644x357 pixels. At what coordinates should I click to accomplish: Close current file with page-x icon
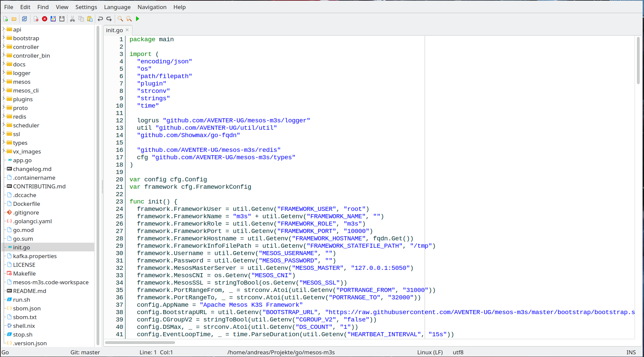tap(36, 19)
